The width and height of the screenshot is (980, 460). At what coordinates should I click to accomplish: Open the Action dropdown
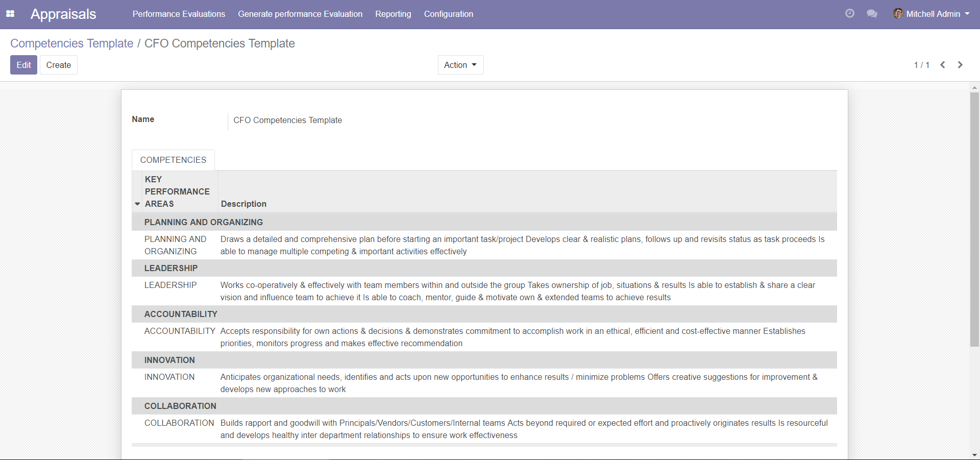[x=460, y=65]
